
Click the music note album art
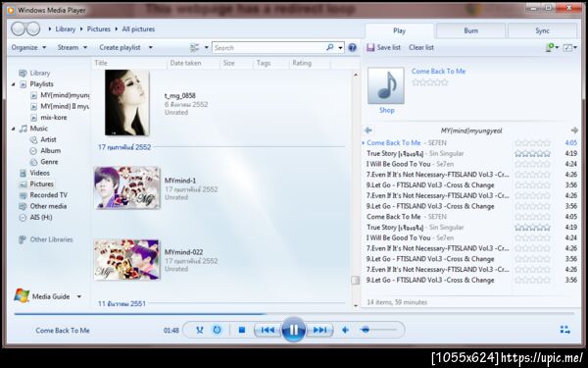pyautogui.click(x=386, y=85)
